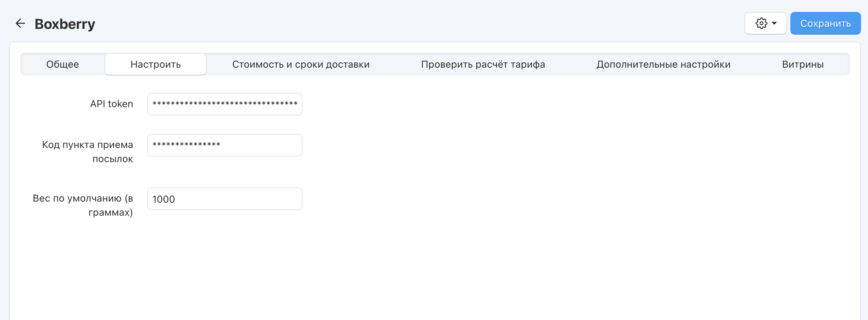Open the Дополнительные настройки tab
This screenshot has height=320, width=868.
click(x=663, y=64)
